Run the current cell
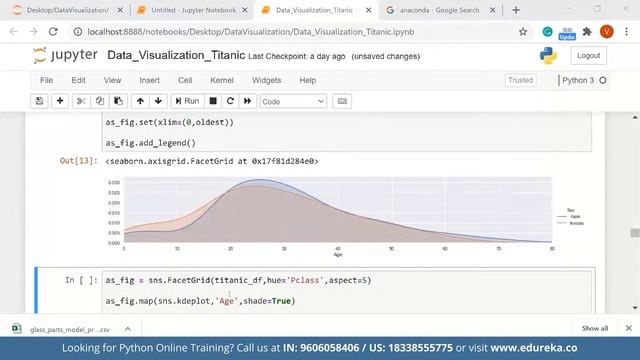Screen dimensions: 640x360 pos(187,101)
